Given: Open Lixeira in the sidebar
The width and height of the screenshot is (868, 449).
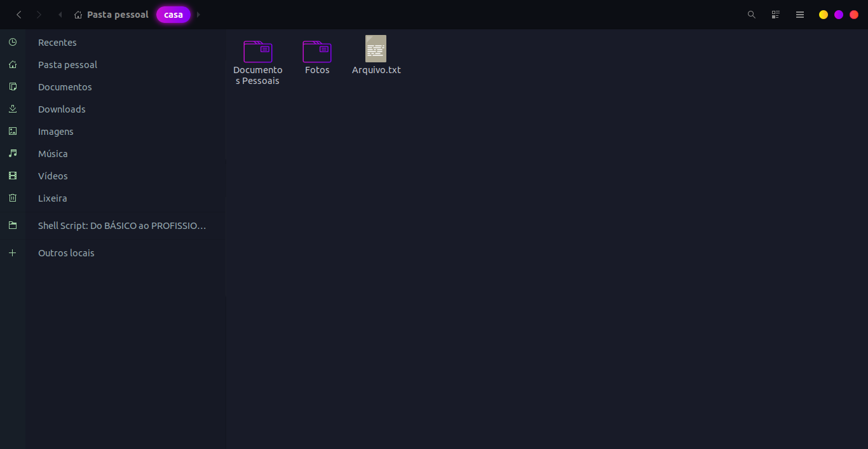Looking at the screenshot, I should [53, 198].
